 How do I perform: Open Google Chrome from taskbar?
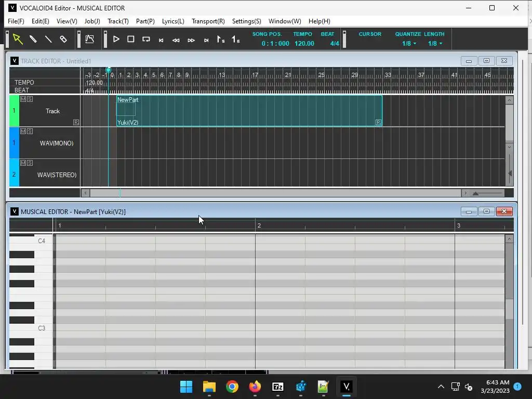232,387
